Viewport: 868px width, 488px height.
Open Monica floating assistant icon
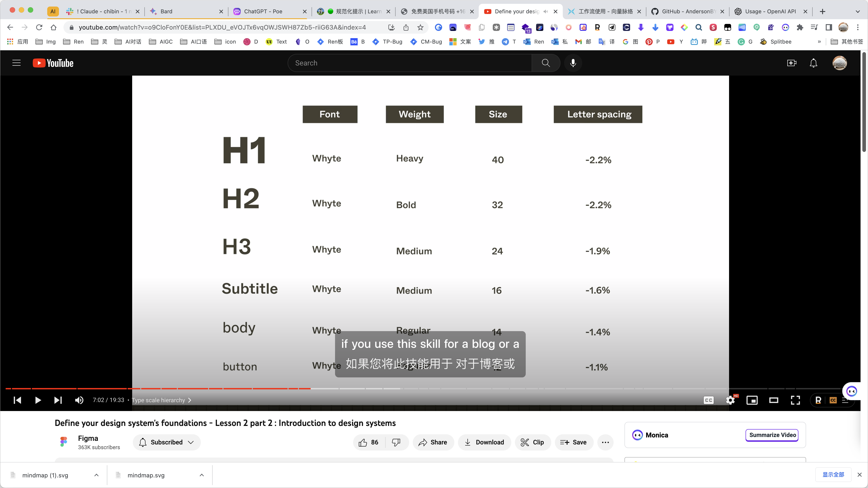(852, 391)
